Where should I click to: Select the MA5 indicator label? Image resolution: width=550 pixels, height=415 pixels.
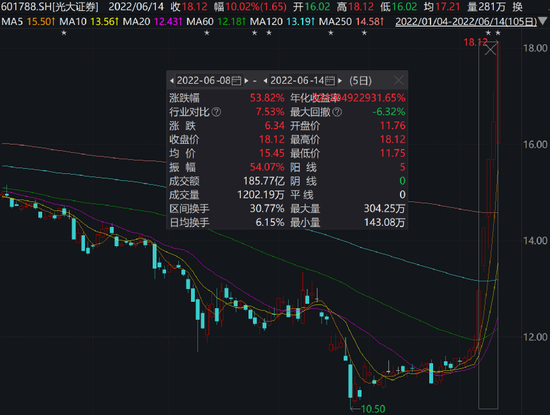tap(12, 22)
